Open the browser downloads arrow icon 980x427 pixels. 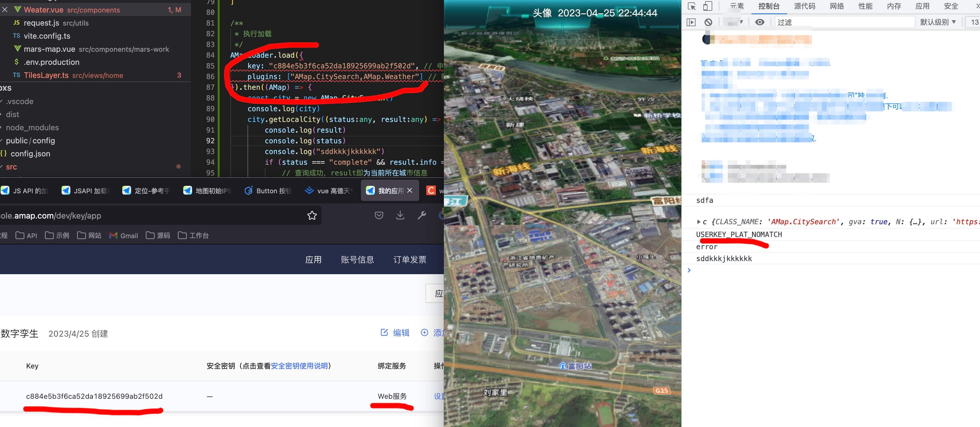(400, 216)
